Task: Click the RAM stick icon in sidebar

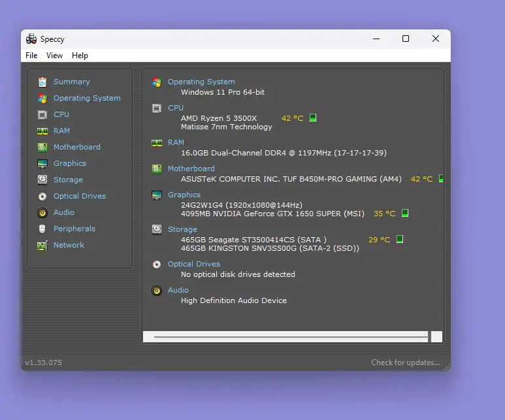Action: [42, 131]
